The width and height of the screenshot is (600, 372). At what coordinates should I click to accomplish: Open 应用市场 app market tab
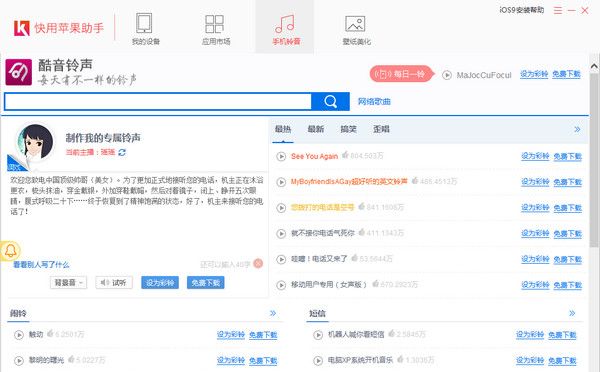tap(215, 29)
